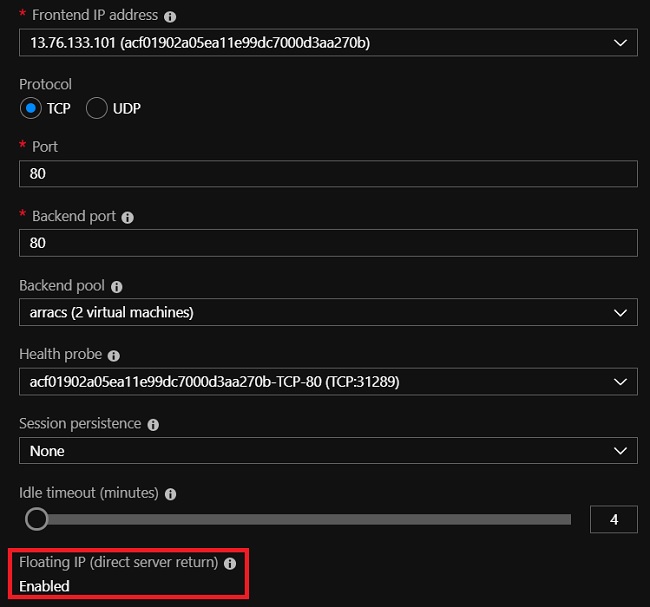
Task: Click the info icon for Idle timeout (minutes)
Action: pyautogui.click(x=170, y=494)
